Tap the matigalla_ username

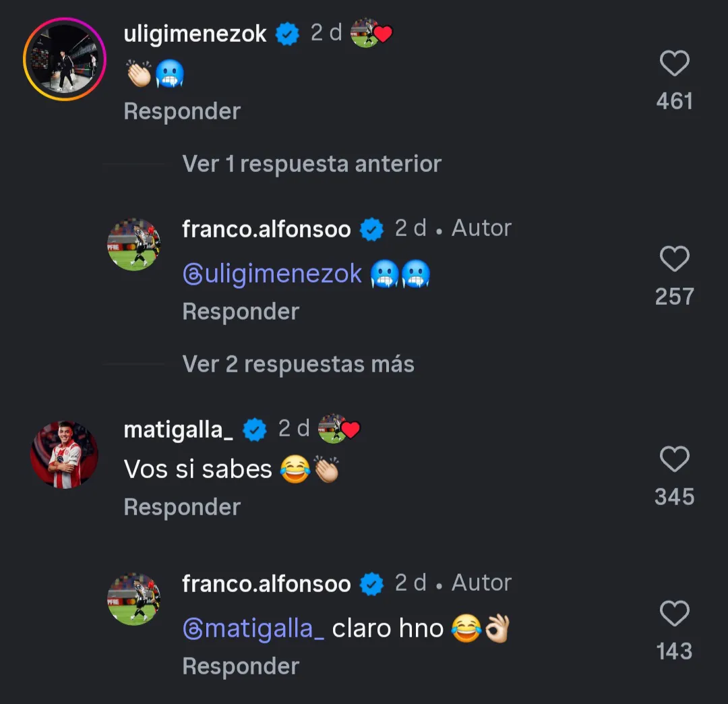(178, 430)
